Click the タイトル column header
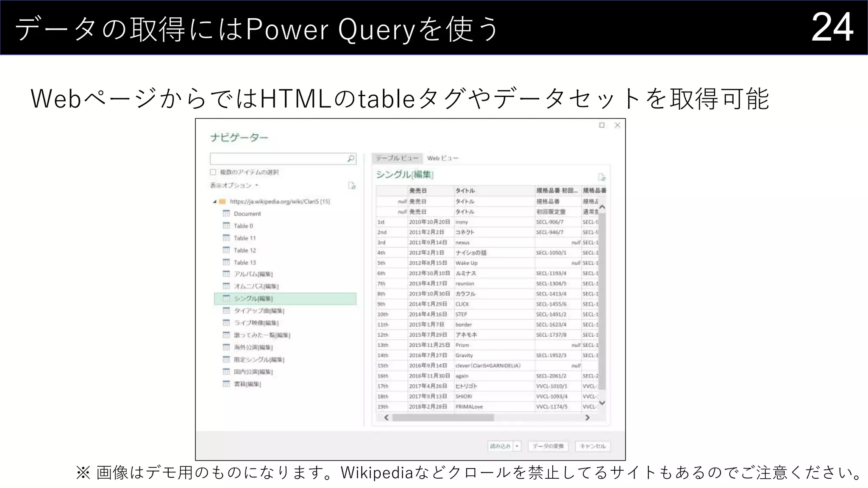This screenshot has height=488, width=868. (x=494, y=191)
